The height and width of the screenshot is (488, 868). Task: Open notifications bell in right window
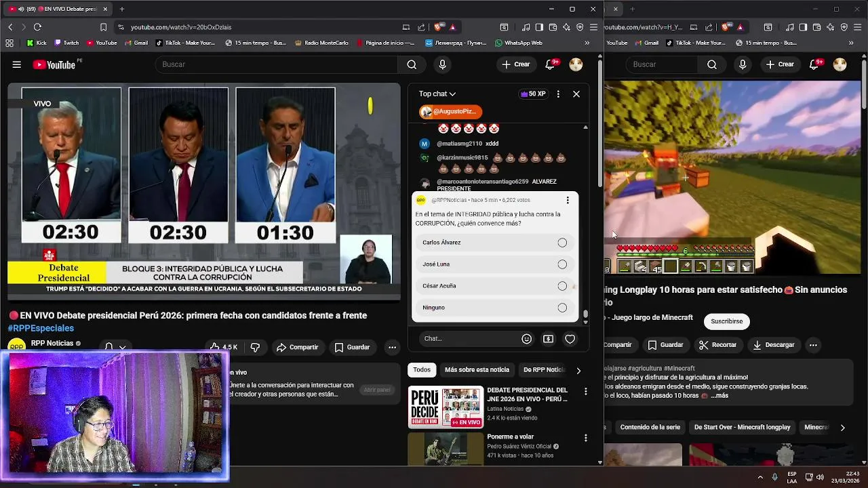(815, 64)
